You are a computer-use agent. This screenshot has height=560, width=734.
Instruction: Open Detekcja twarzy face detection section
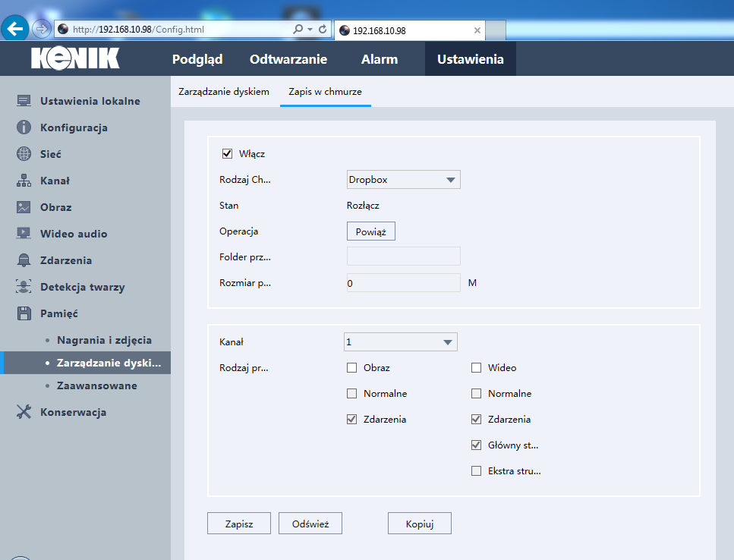[x=24, y=286]
